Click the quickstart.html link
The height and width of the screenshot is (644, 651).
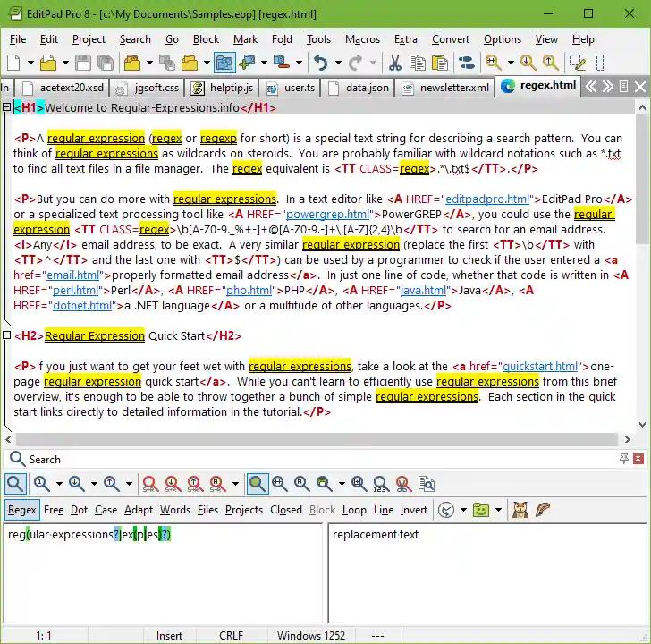(x=540, y=366)
